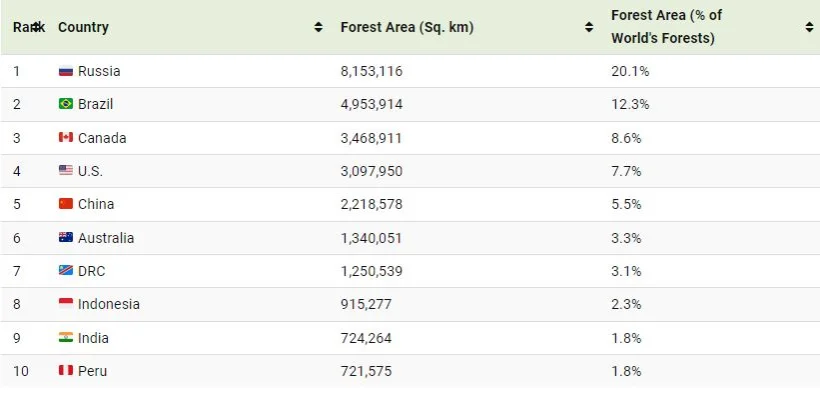Select Brazil's 12.3% percentage cell

click(x=630, y=104)
